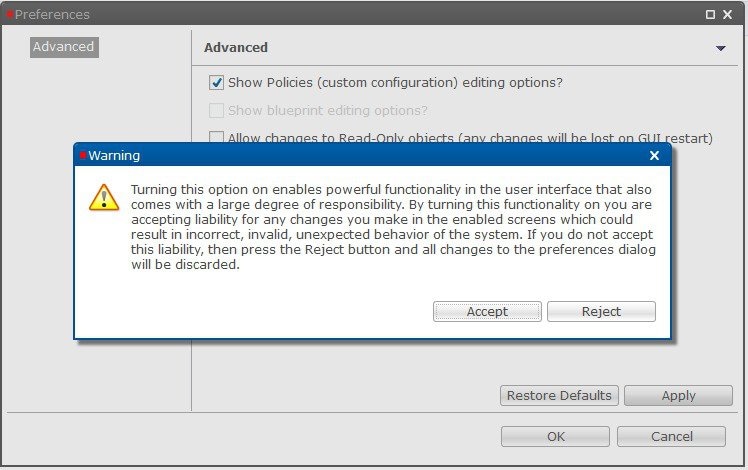This screenshot has height=470, width=748.
Task: Click the red icon beside Warning title
Action: (83, 155)
